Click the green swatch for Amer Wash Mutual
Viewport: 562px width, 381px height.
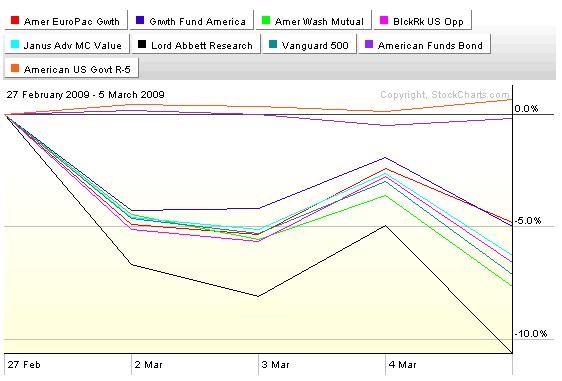pyautogui.click(x=266, y=20)
